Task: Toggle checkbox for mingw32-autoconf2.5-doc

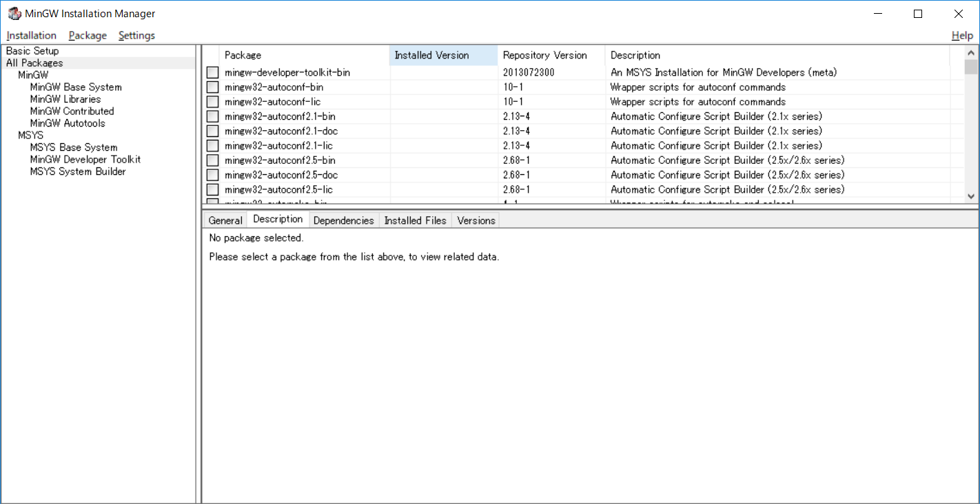Action: (x=212, y=175)
